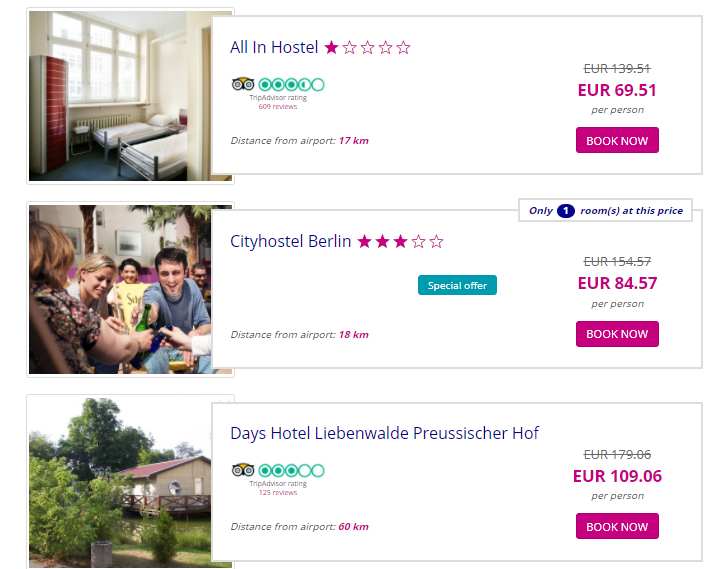709x569 pixels.
Task: Open the Cityhostel Berlin group photo
Action: coord(130,289)
